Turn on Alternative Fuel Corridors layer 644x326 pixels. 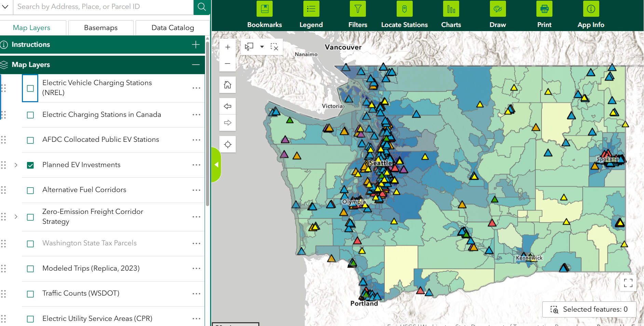pyautogui.click(x=30, y=190)
